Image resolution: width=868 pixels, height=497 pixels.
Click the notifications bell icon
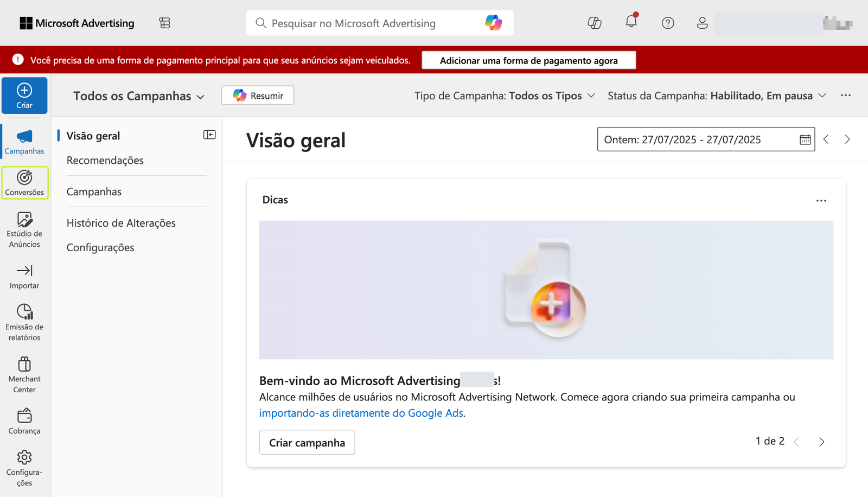pos(631,22)
